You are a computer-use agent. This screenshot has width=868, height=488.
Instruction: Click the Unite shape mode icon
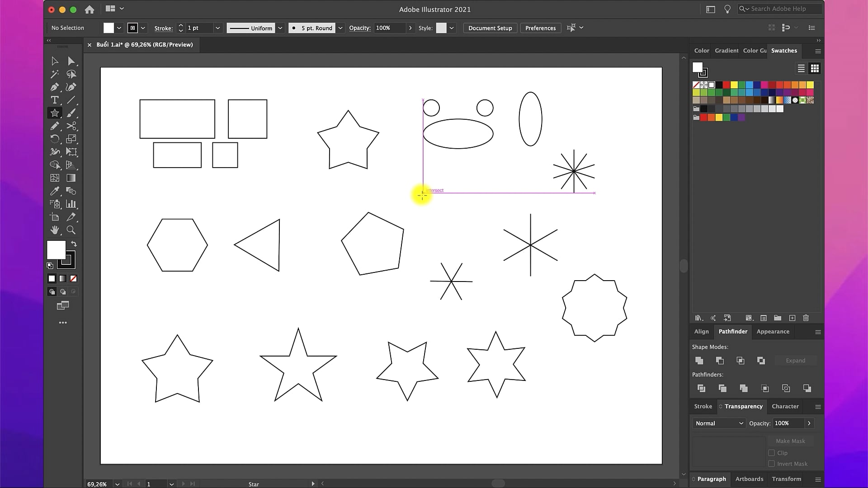pyautogui.click(x=699, y=361)
